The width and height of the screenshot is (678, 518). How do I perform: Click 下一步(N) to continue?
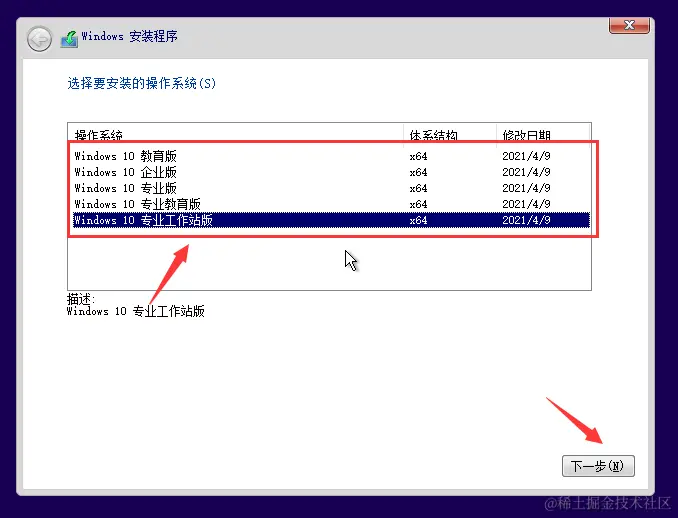[x=598, y=466]
